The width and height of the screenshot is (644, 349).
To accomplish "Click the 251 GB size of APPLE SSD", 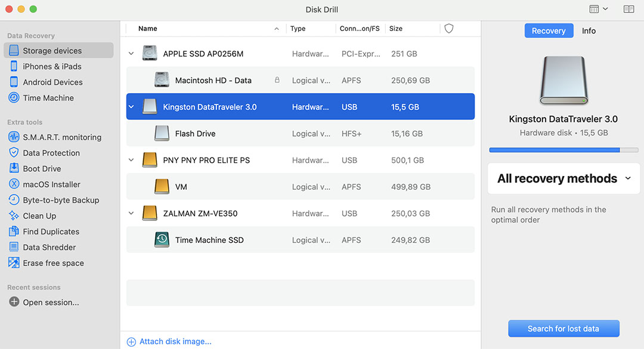I will [404, 54].
